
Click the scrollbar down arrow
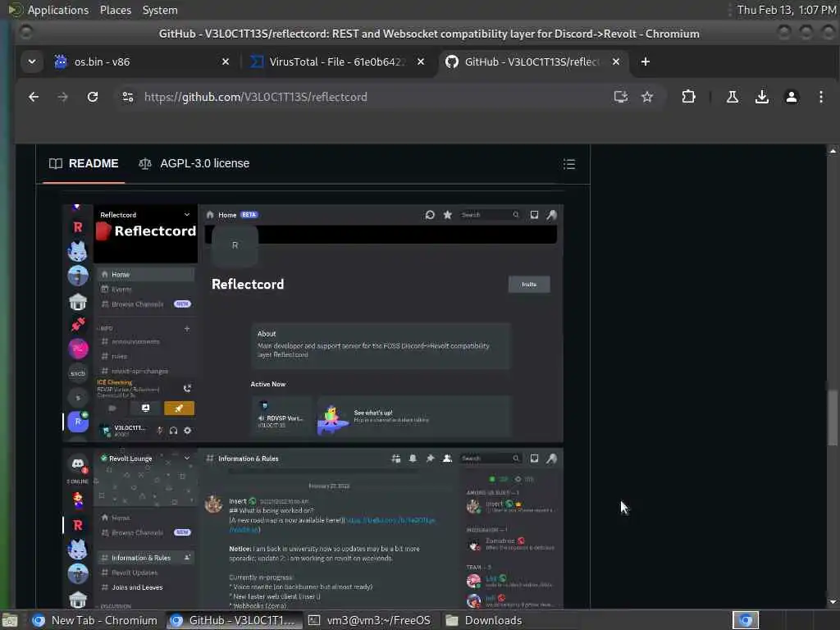[x=832, y=601]
